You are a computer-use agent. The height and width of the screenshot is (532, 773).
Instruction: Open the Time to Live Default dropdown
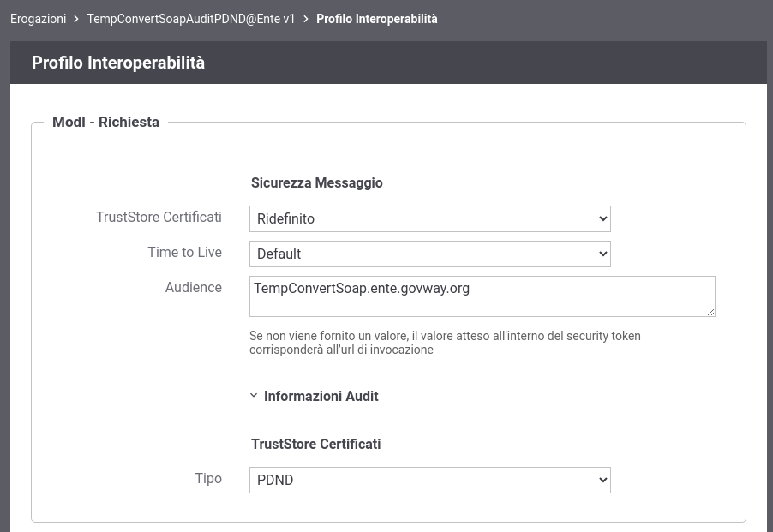(430, 254)
